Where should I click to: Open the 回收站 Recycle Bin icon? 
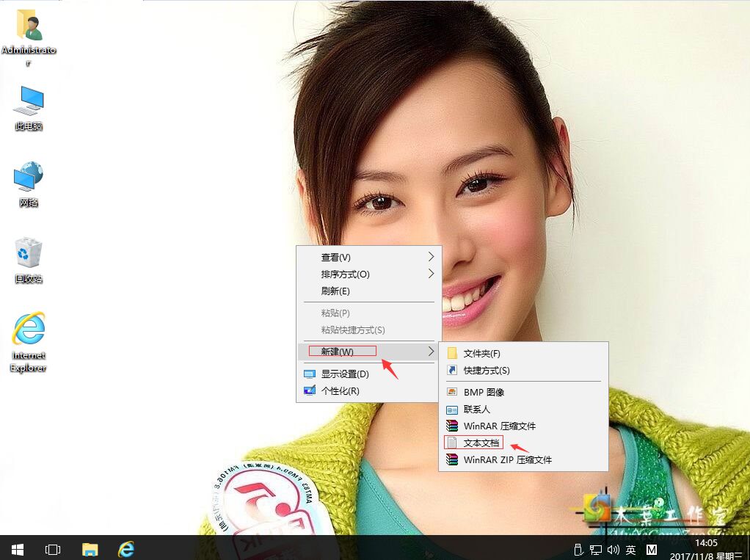pyautogui.click(x=28, y=255)
